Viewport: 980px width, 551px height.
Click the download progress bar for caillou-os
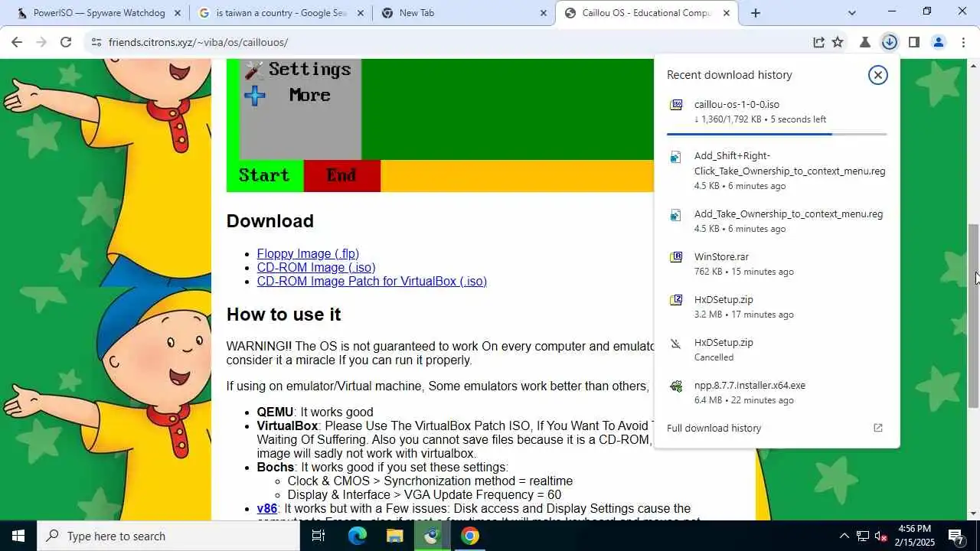pos(776,134)
